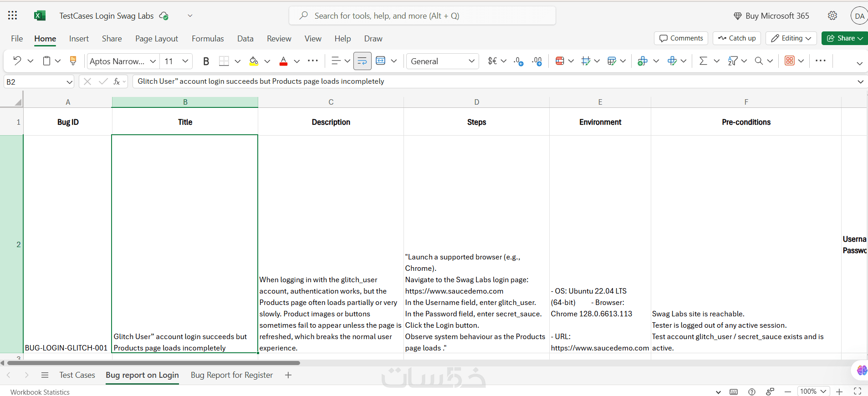
Task: Click Buy Microsoft 365
Action: (771, 16)
